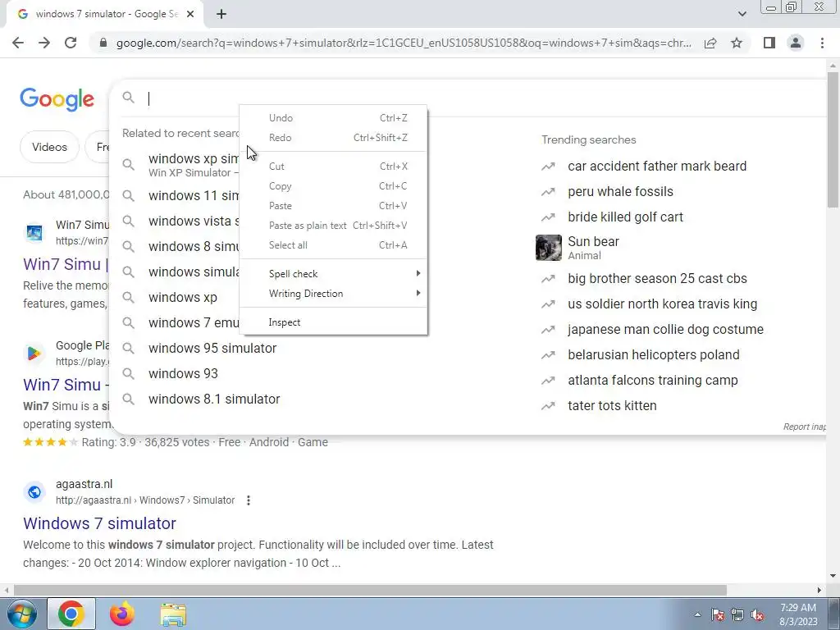Select Paste from the context menu

pos(333,206)
